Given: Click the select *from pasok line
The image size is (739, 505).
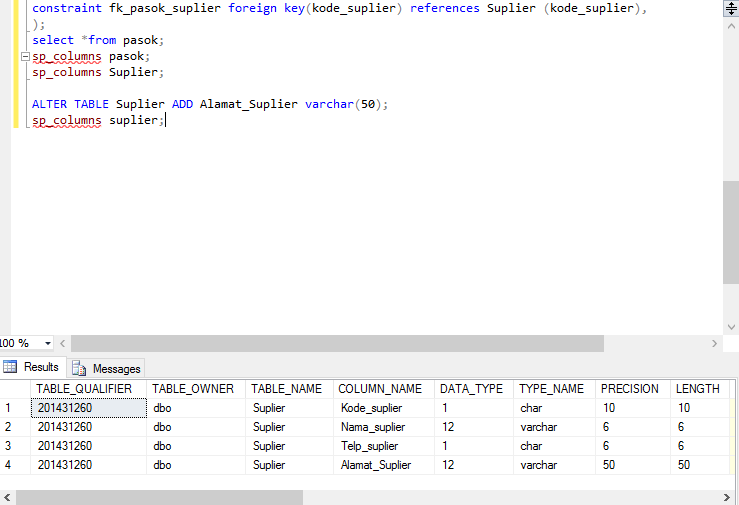Looking at the screenshot, I should click(x=98, y=40).
